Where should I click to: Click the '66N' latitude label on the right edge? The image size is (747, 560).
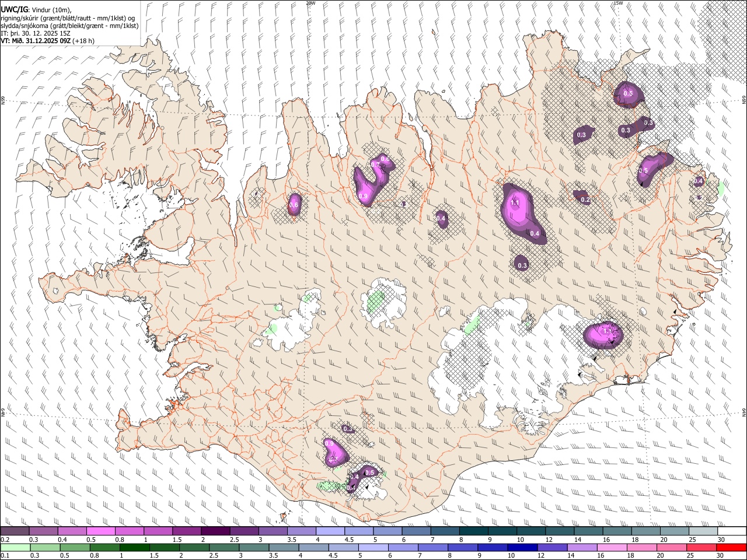(744, 100)
